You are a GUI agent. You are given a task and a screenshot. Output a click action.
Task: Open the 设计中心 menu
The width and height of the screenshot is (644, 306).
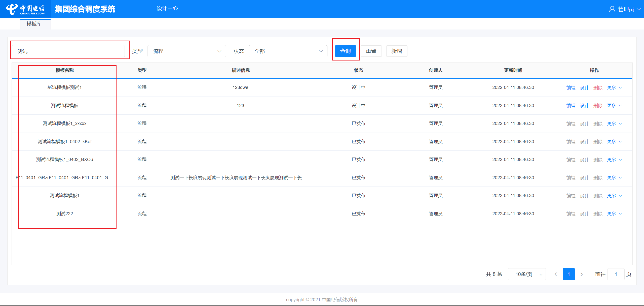(x=167, y=9)
